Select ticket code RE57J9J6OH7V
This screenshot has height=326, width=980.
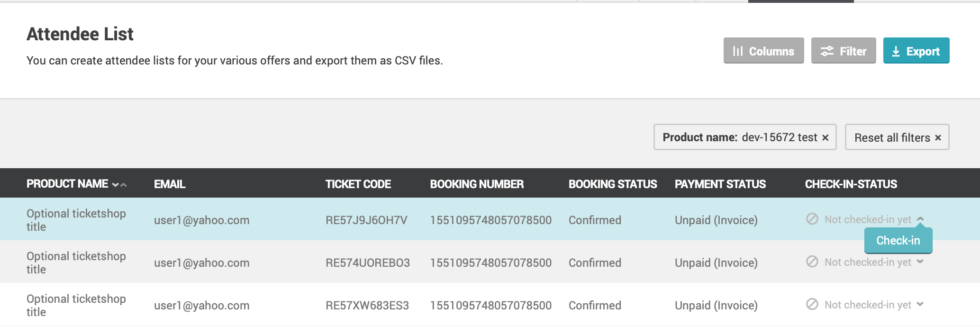366,220
